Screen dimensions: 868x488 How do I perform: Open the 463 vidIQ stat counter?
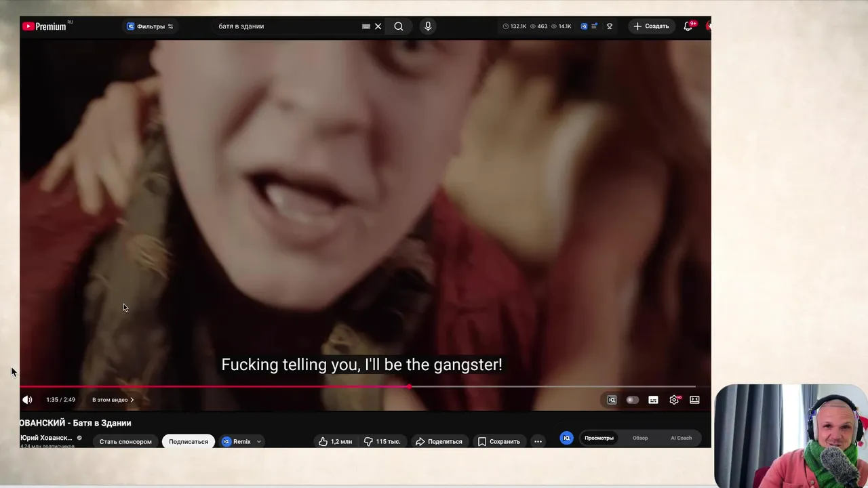click(x=538, y=26)
